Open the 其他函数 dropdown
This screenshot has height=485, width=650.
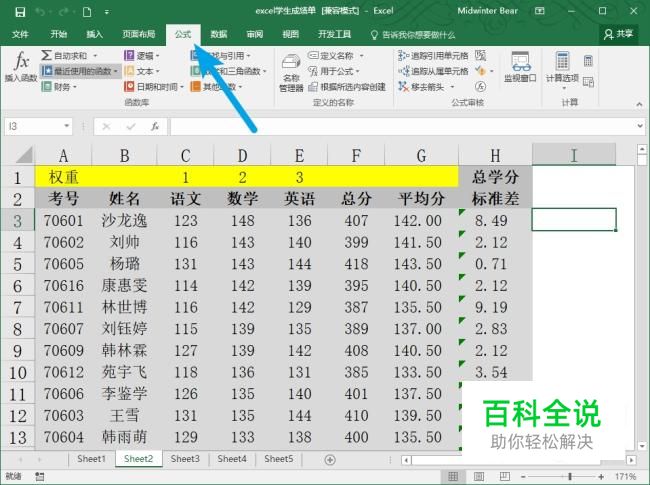[x=216, y=87]
